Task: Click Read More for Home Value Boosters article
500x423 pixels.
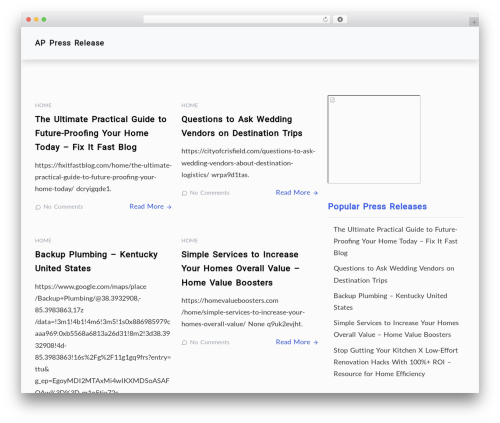Action: (297, 342)
